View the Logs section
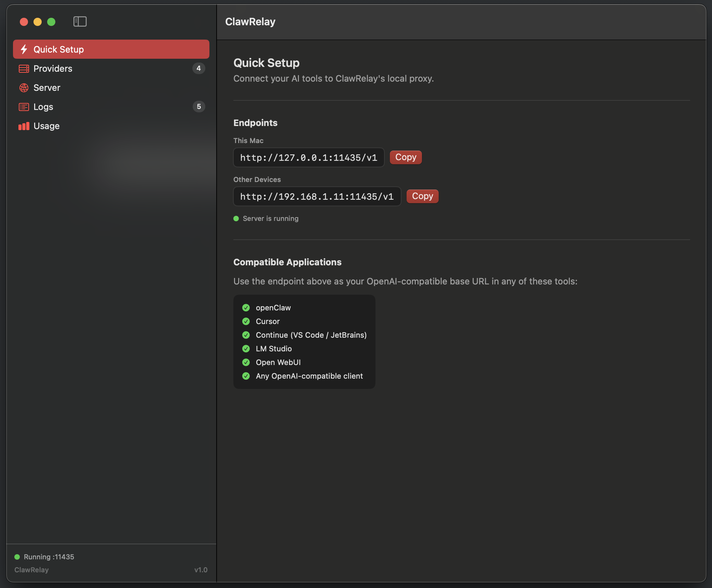Screen dimensions: 712x588 coord(111,107)
